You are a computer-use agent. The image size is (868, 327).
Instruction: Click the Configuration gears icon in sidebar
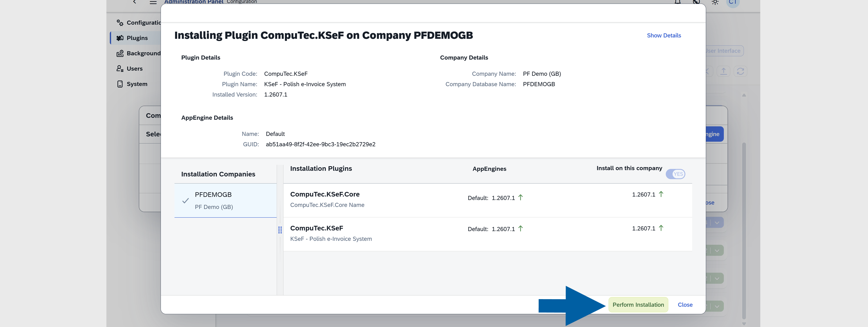click(120, 23)
